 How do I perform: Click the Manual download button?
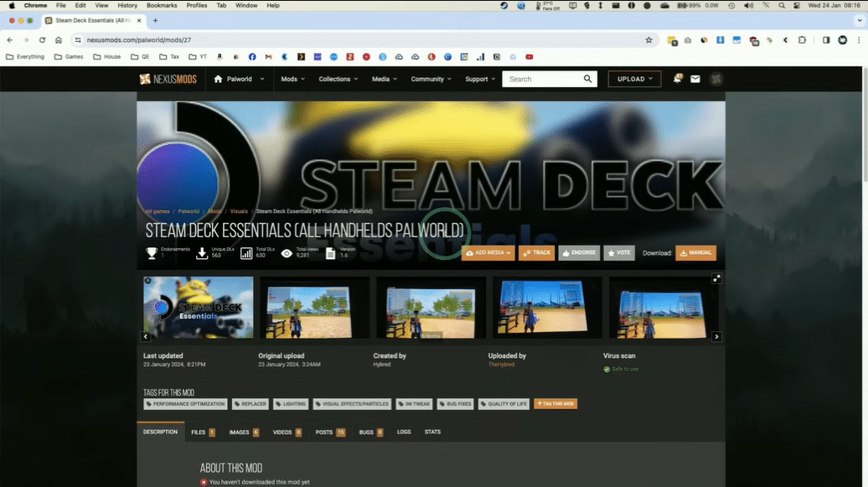tap(695, 252)
